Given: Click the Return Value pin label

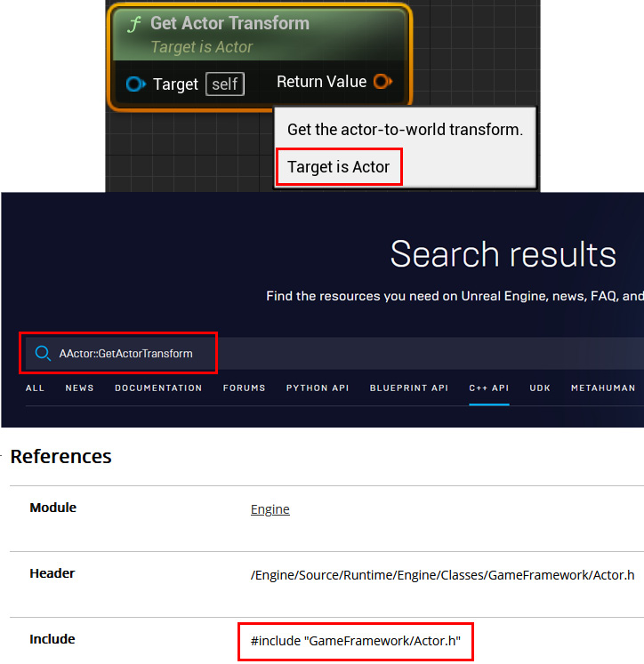Looking at the screenshot, I should (322, 82).
